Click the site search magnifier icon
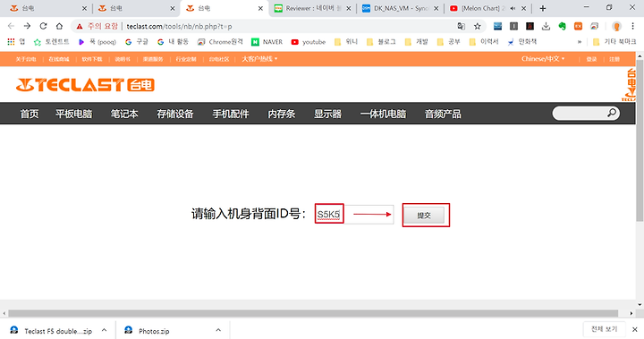The height and width of the screenshot is (339, 644). click(612, 113)
